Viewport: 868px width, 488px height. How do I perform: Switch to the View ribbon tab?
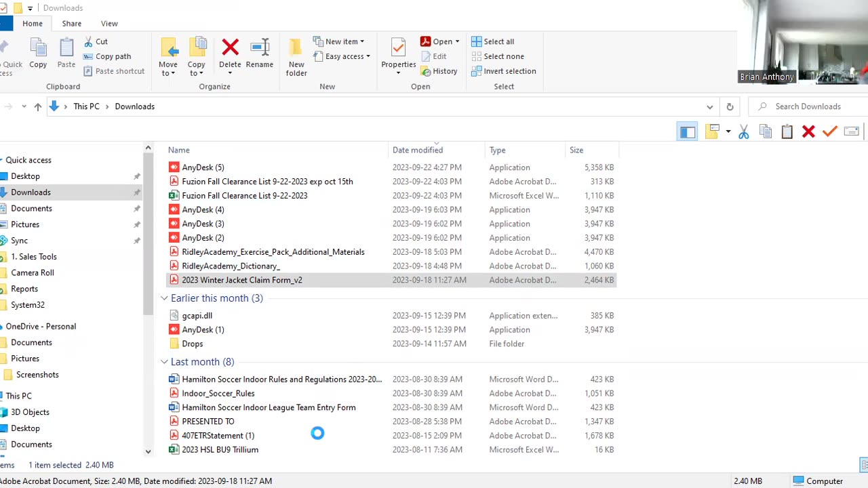(x=109, y=24)
